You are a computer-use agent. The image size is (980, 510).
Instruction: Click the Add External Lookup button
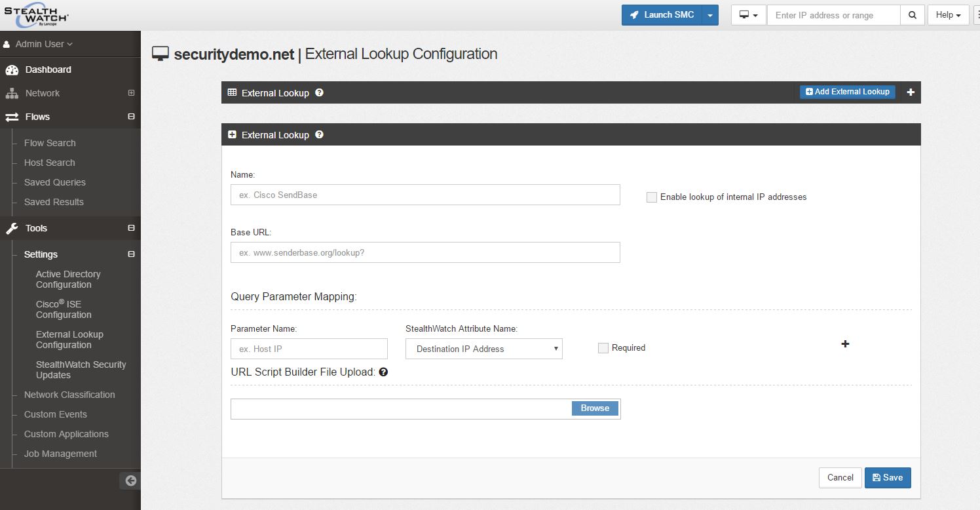[x=848, y=92]
